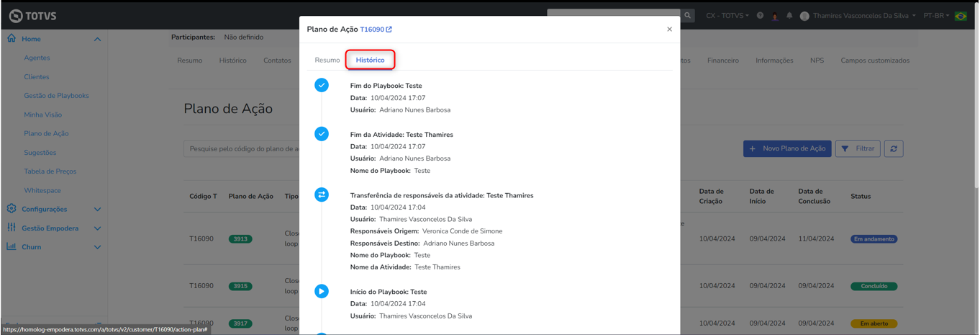Viewport: 980px width, 335px height.
Task: Click the search magnifier icon in top bar
Action: [688, 15]
